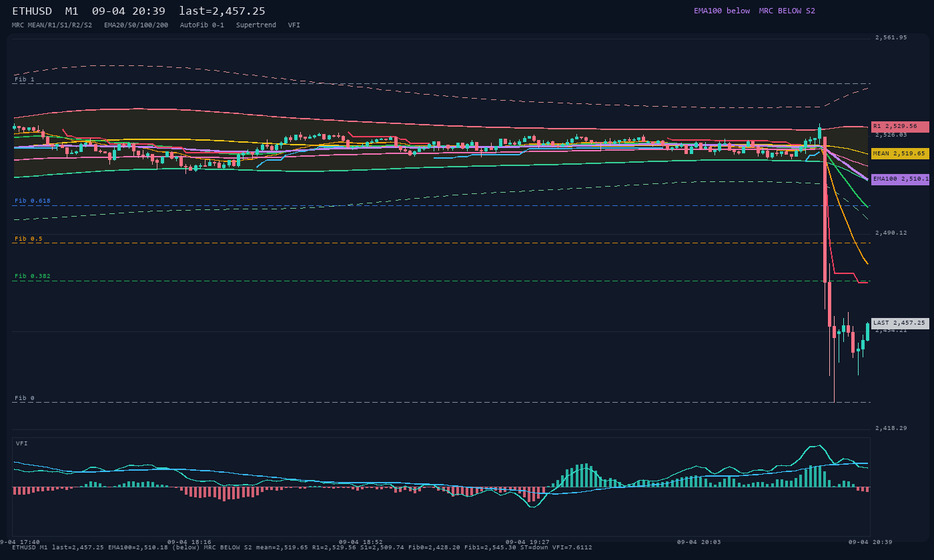This screenshot has width=934, height=560.
Task: Click the 2,490.12 price axis value
Action: pos(891,233)
